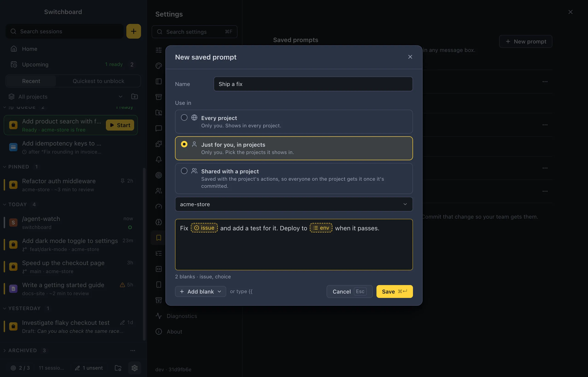Open the archive box settings icon

click(159, 97)
